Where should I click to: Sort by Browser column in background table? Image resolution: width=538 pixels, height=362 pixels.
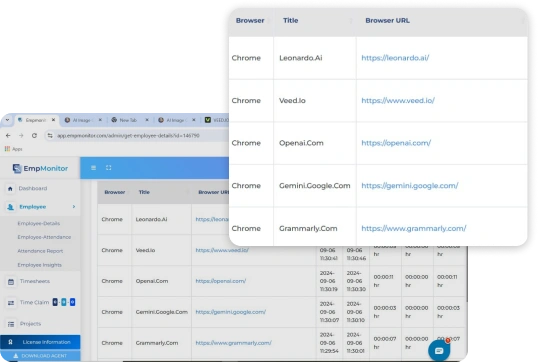point(115,192)
